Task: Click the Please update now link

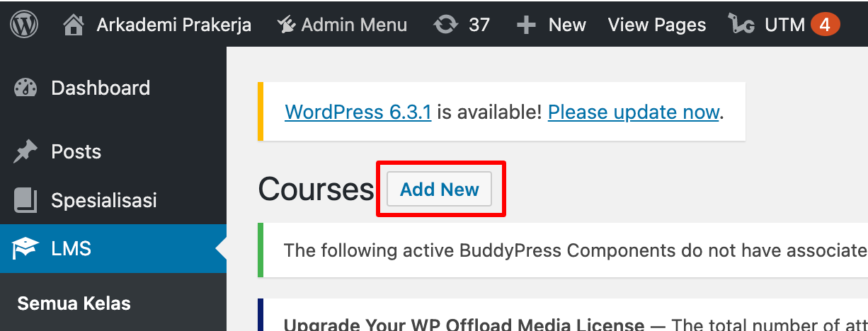Action: point(634,112)
